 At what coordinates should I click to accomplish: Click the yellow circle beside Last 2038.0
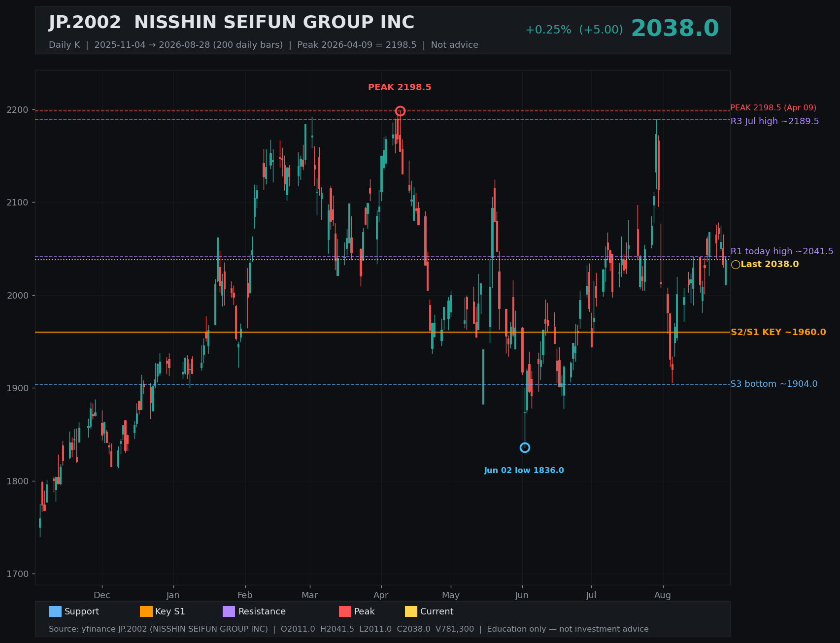pyautogui.click(x=736, y=265)
